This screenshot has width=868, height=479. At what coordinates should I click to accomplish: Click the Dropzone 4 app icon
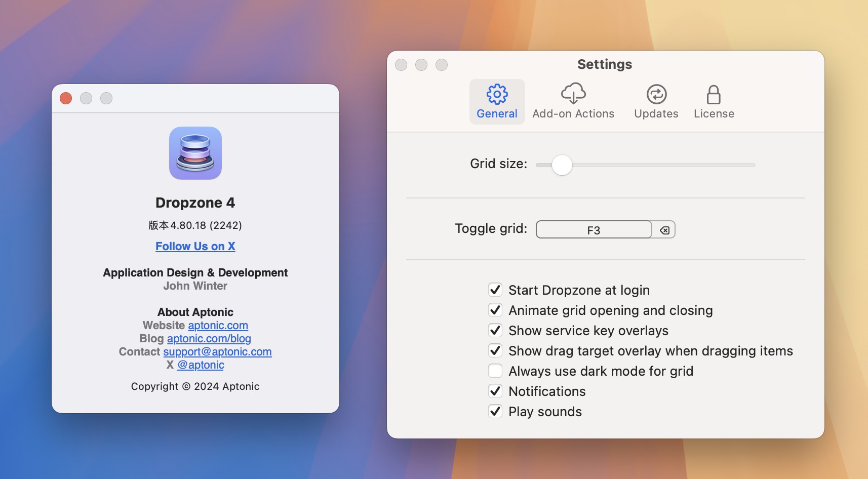(195, 153)
